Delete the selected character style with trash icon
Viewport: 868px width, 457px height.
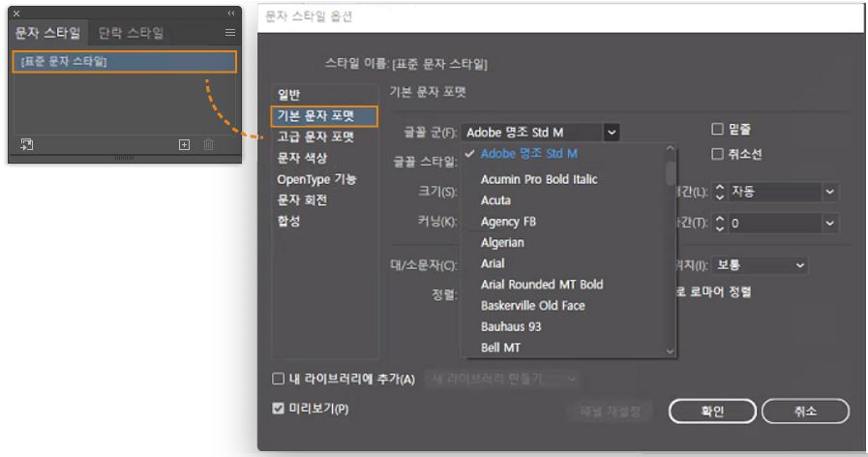pos(209,144)
